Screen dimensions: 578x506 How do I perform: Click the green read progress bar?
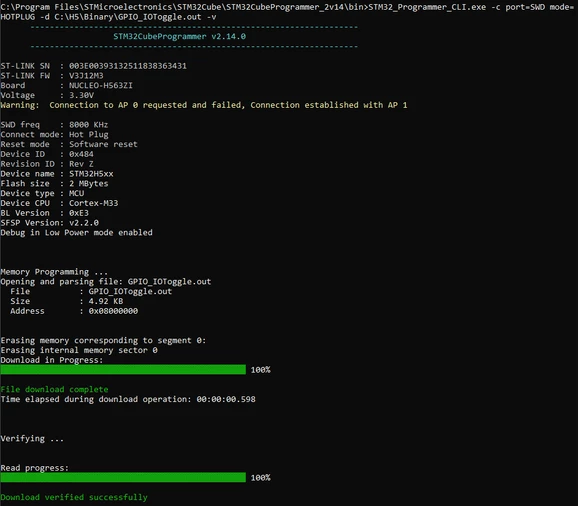pos(123,478)
